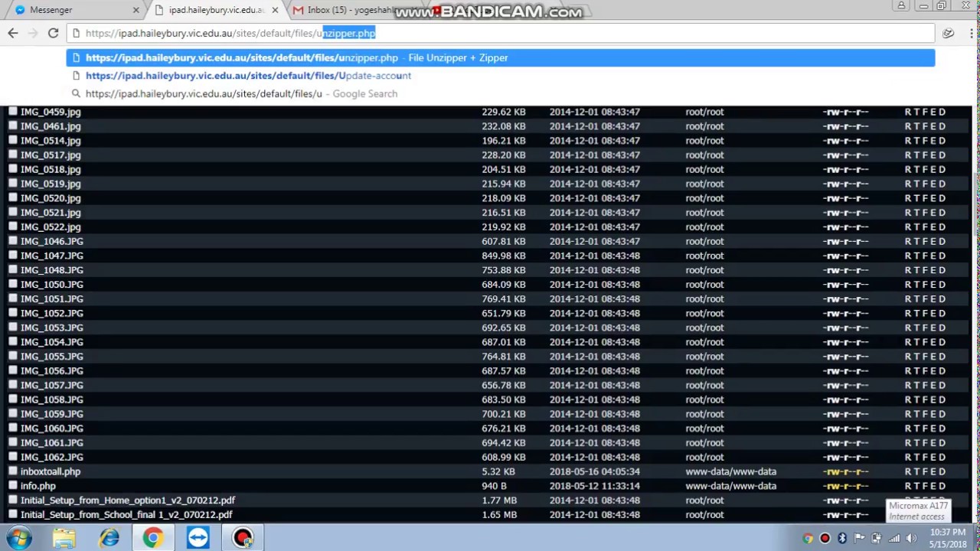Click the Bluetooth icon in system tray

(x=842, y=538)
